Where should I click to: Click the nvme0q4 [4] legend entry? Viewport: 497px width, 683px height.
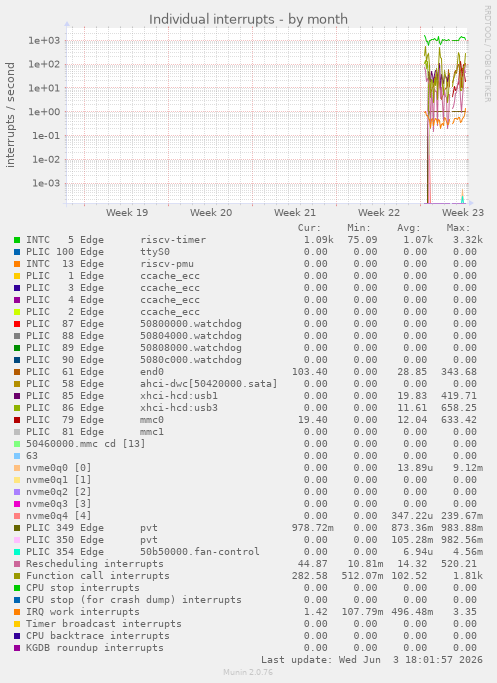(x=58, y=516)
